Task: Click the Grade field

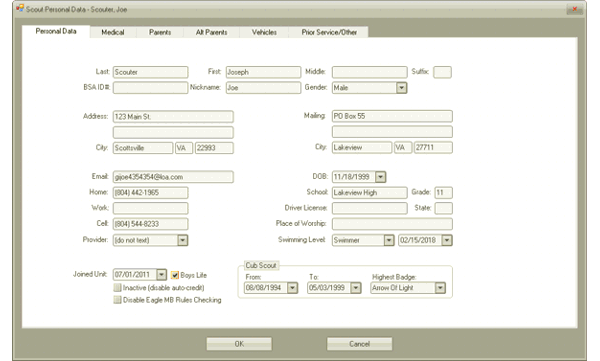Action: pyautogui.click(x=443, y=193)
